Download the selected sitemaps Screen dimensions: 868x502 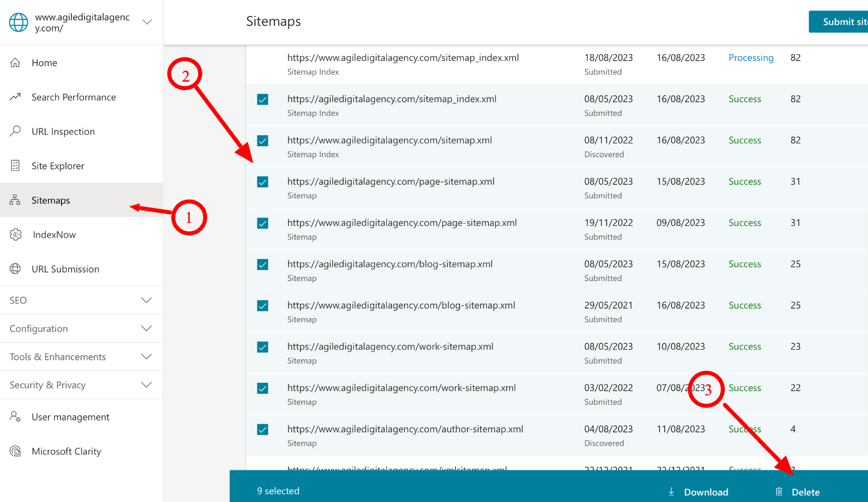(x=706, y=491)
